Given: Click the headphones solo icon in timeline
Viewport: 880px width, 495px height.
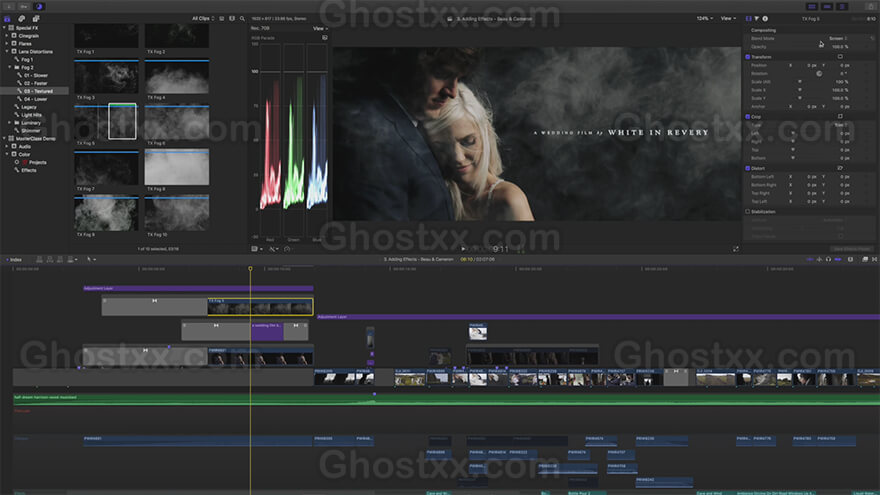Looking at the screenshot, I should 828,259.
